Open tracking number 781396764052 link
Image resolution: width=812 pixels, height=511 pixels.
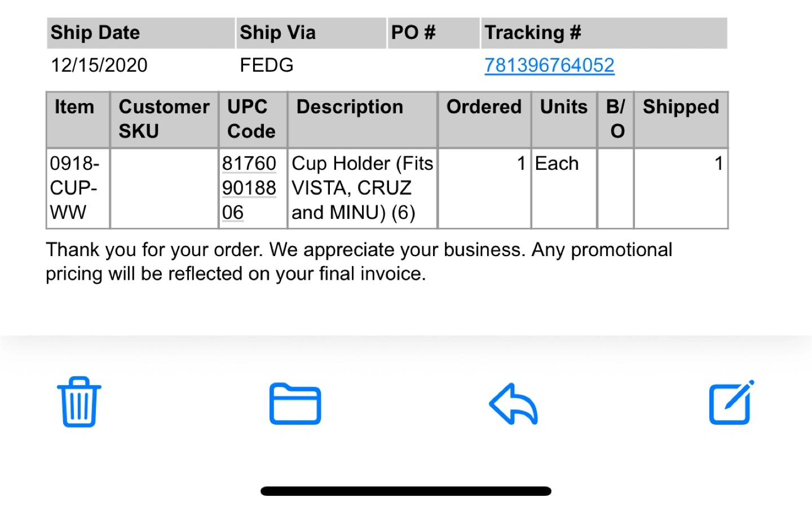coord(549,65)
